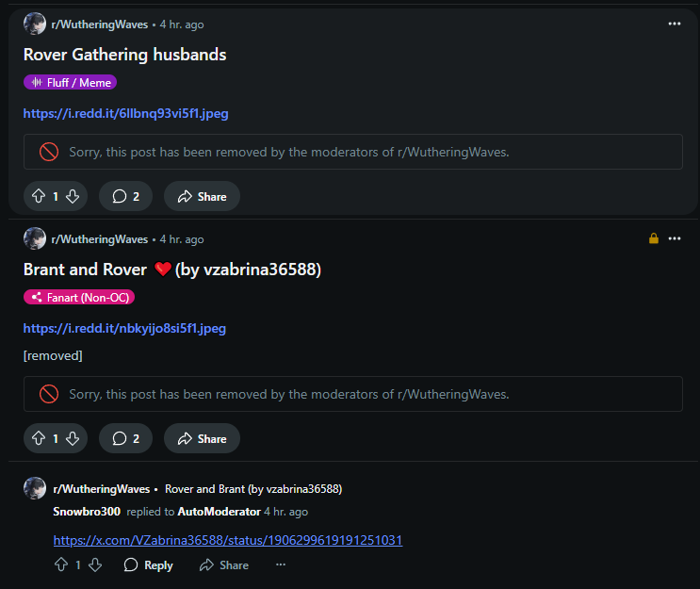
Task: Click the Fluff / Meme flair tag
Action: (70, 82)
